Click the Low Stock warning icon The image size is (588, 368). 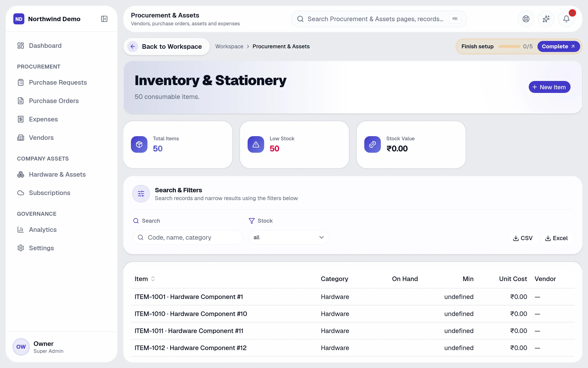click(256, 144)
